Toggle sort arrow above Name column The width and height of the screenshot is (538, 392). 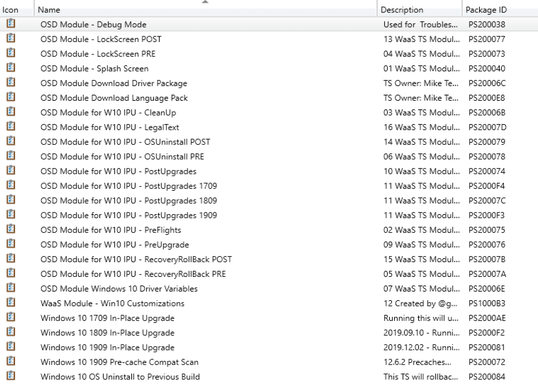pos(205,2)
